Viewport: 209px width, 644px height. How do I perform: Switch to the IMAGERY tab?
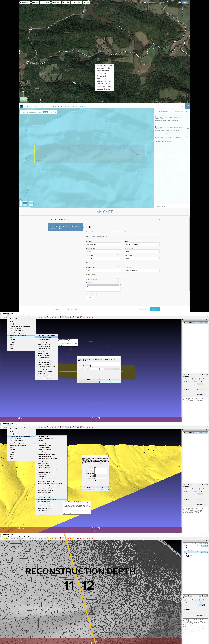pos(67,106)
